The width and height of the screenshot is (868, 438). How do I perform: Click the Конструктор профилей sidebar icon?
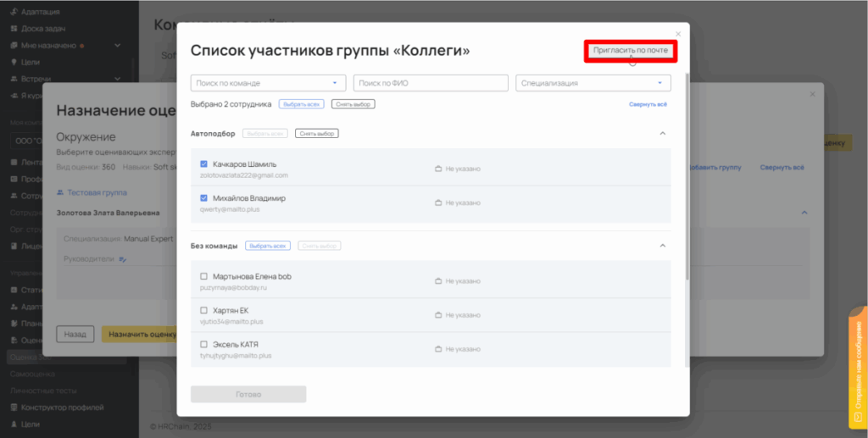pos(14,408)
